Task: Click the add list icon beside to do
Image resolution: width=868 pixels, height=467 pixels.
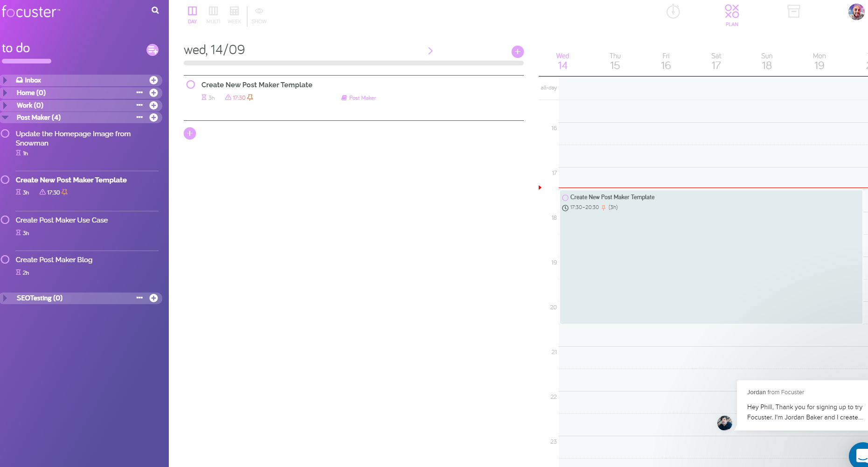Action: tap(153, 50)
